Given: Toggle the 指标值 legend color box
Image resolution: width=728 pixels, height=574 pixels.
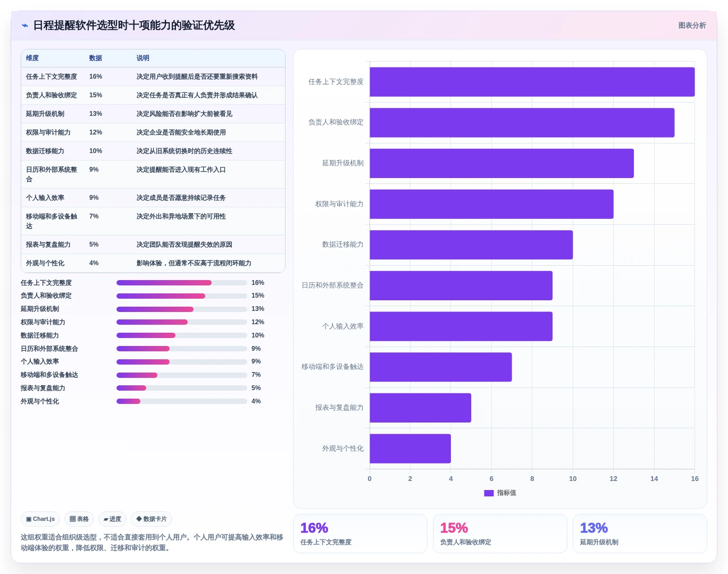Looking at the screenshot, I should pos(489,493).
